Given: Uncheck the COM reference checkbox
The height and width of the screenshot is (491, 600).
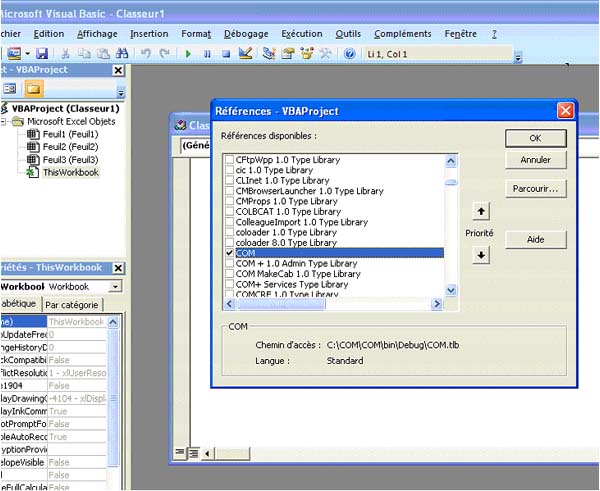Looking at the screenshot, I should [229, 253].
